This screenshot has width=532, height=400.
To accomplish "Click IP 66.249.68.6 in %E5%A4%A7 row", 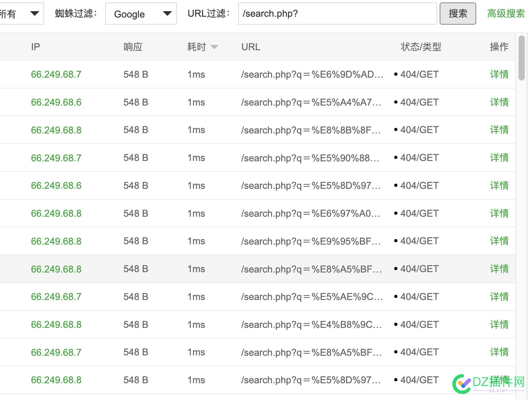I will [56, 102].
